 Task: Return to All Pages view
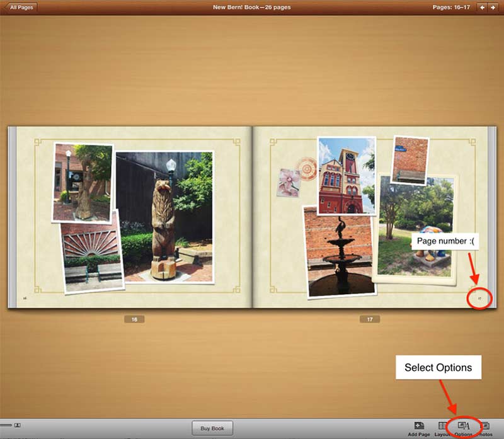tap(20, 8)
